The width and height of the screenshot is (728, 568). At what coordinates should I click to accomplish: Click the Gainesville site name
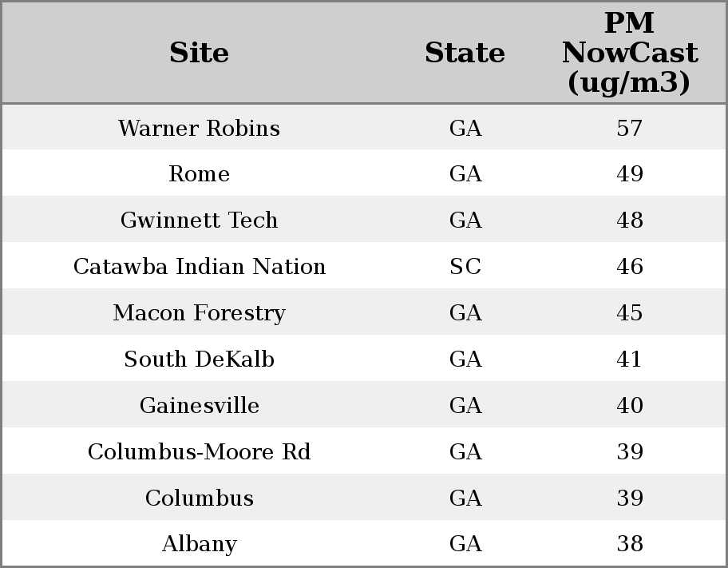pyautogui.click(x=199, y=406)
